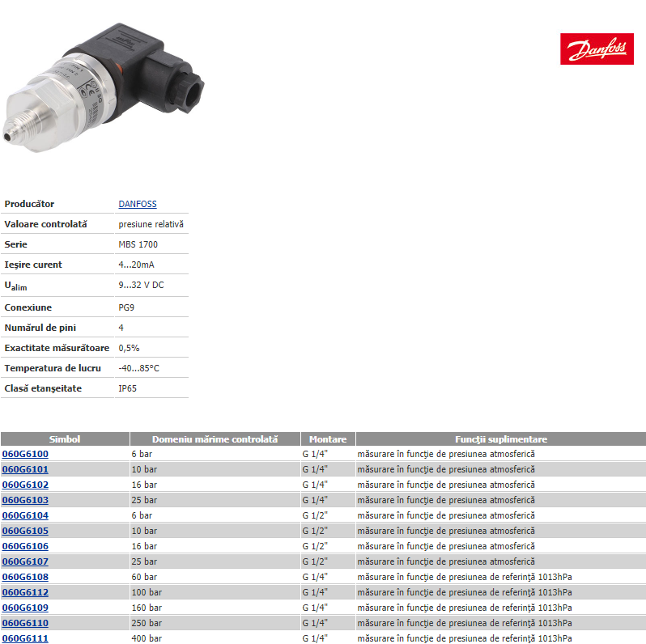Screen dimensions: 646x644
Task: Select the 'IP65' sealing class value
Action: (127, 388)
